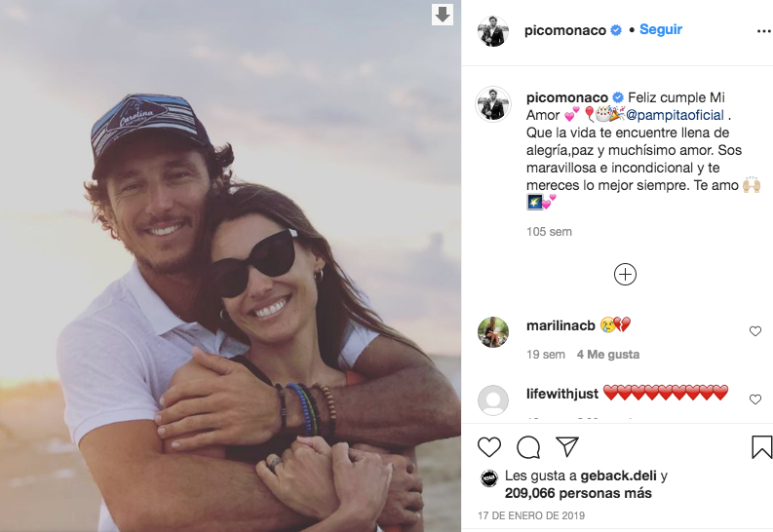Load more comments with the plus circle
The height and width of the screenshot is (532, 773).
point(625,275)
